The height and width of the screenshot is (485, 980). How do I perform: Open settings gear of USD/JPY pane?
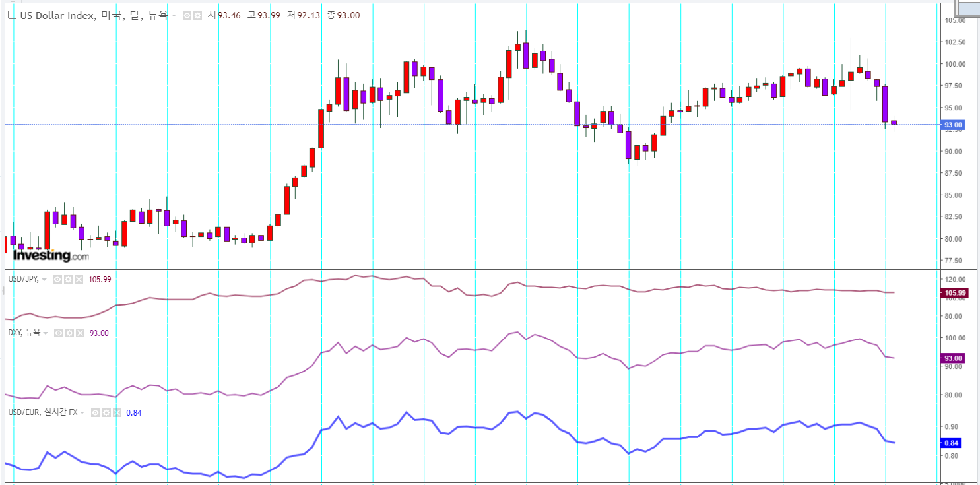click(x=68, y=280)
